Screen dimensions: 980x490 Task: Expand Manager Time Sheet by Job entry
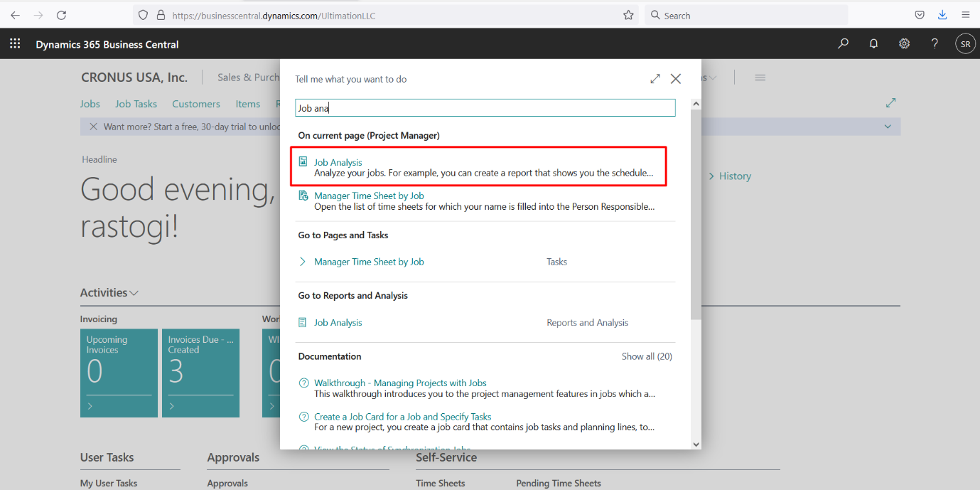tap(303, 261)
